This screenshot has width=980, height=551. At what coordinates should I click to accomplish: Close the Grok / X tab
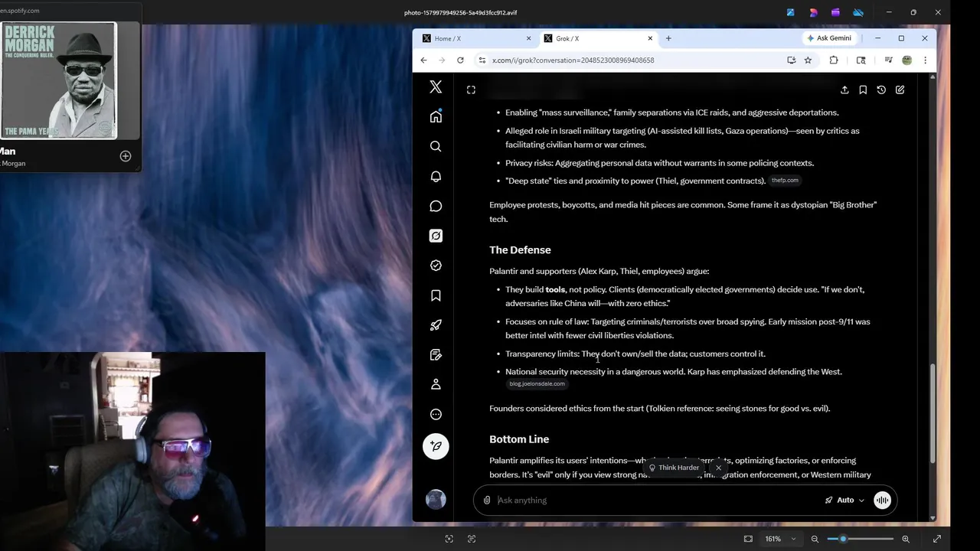tap(650, 38)
